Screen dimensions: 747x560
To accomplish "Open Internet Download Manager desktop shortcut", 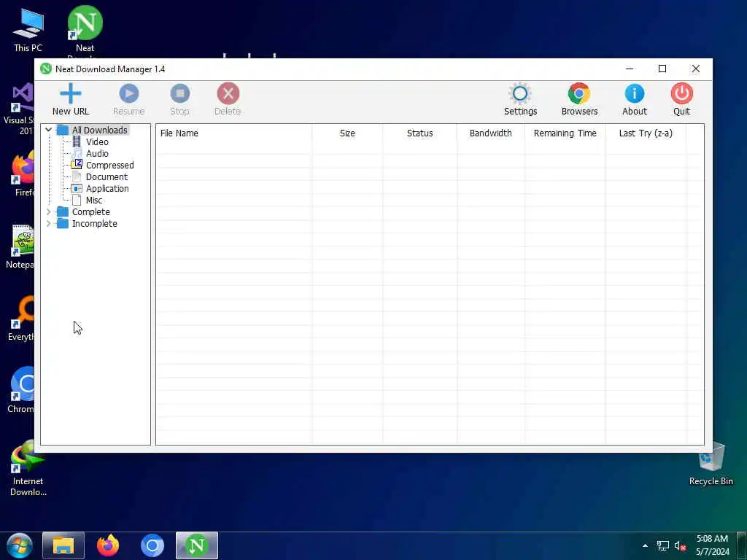I will 28,469.
